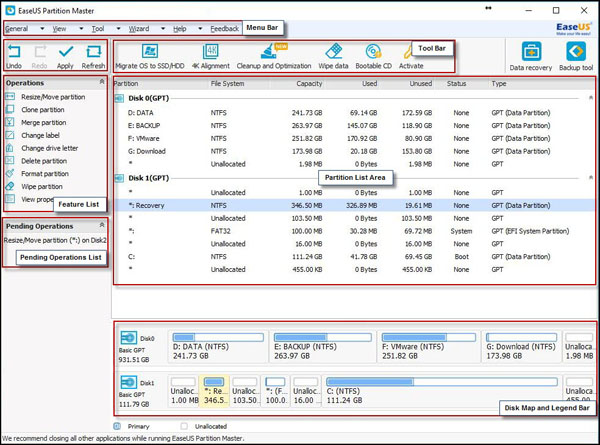Viewport: 600px width, 445px height.
Task: Select FAT32 EFI System Partition row
Action: 354,231
